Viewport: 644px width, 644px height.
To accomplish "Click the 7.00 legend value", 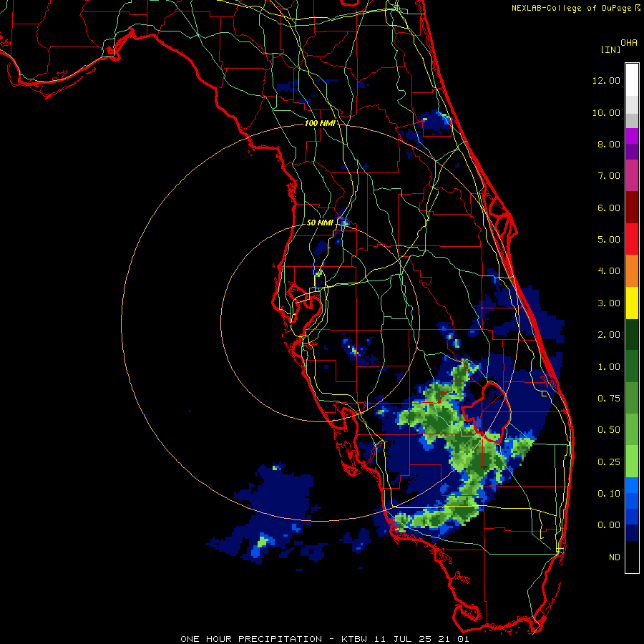I will click(x=609, y=176).
